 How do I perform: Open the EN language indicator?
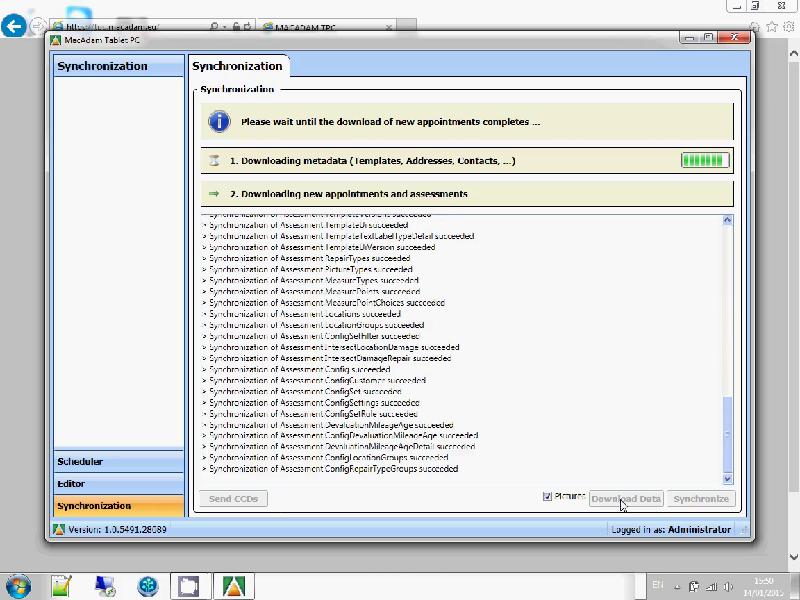657,586
